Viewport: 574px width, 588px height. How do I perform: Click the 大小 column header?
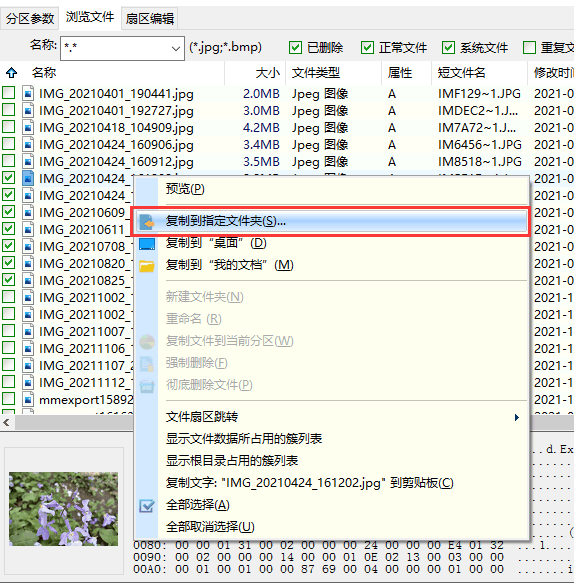point(268,73)
